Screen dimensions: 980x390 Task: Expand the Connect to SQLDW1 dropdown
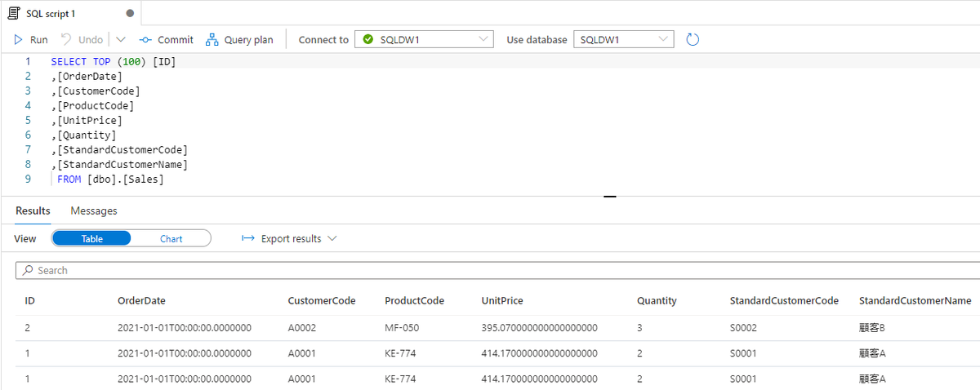click(483, 39)
